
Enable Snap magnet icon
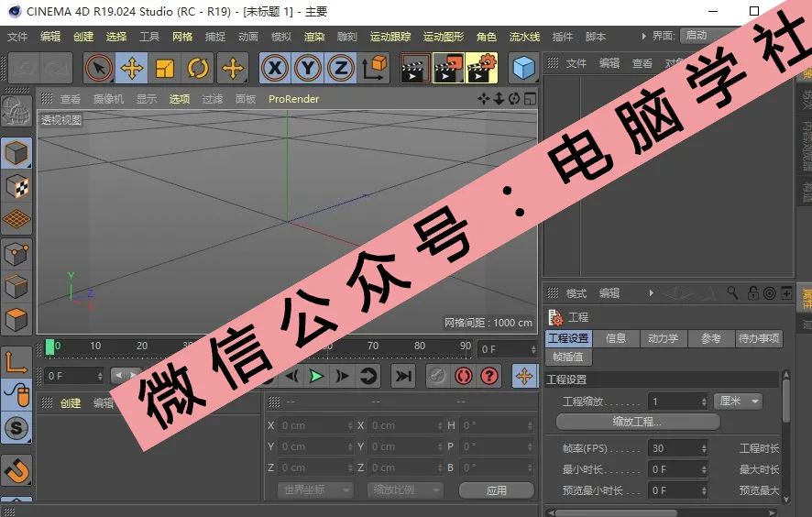click(16, 470)
